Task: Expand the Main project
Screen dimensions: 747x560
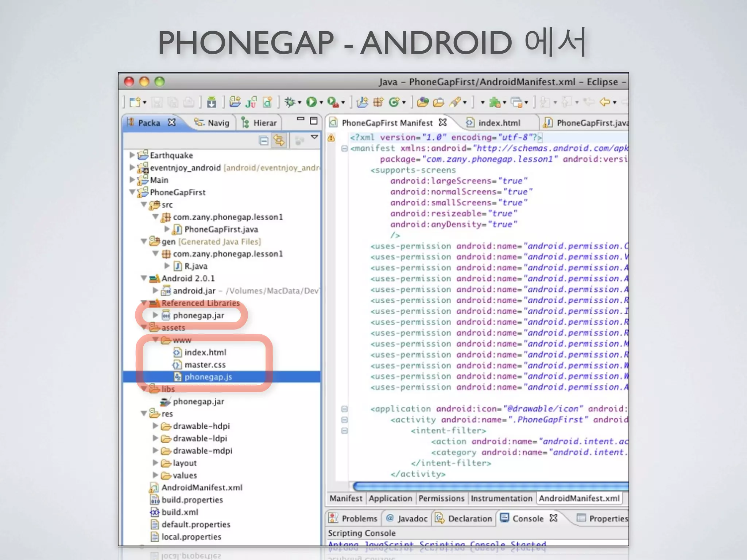Action: coord(132,180)
